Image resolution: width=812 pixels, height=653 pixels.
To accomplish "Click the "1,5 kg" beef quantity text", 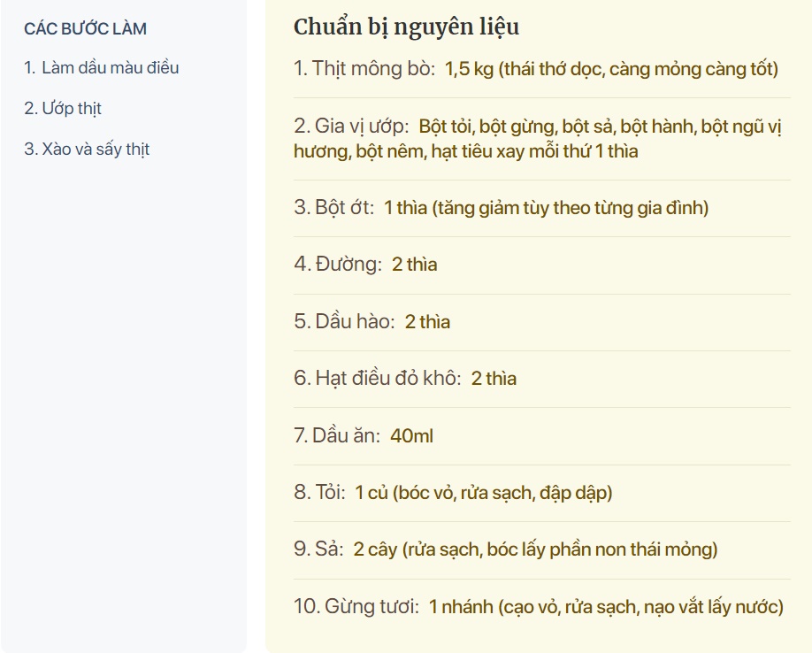I will click(469, 69).
